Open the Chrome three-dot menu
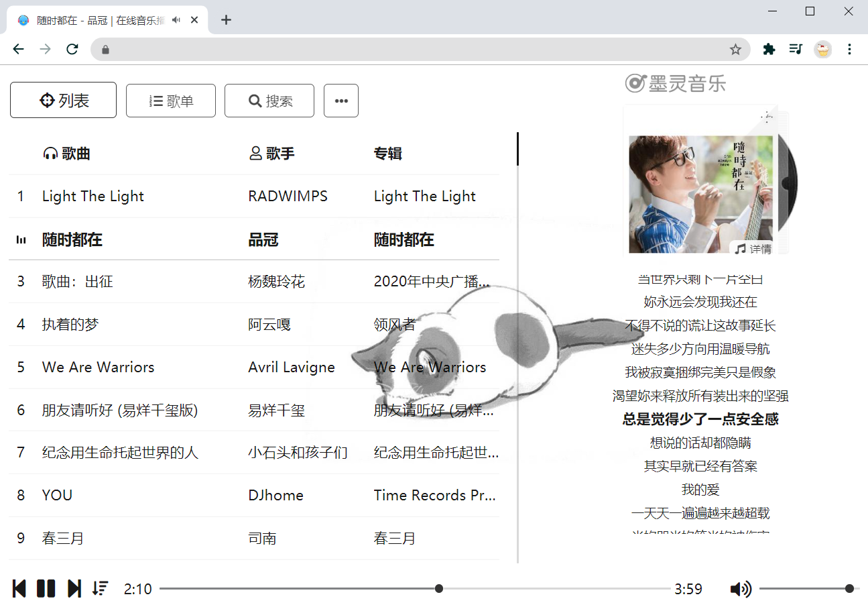This screenshot has width=868, height=611. [850, 49]
